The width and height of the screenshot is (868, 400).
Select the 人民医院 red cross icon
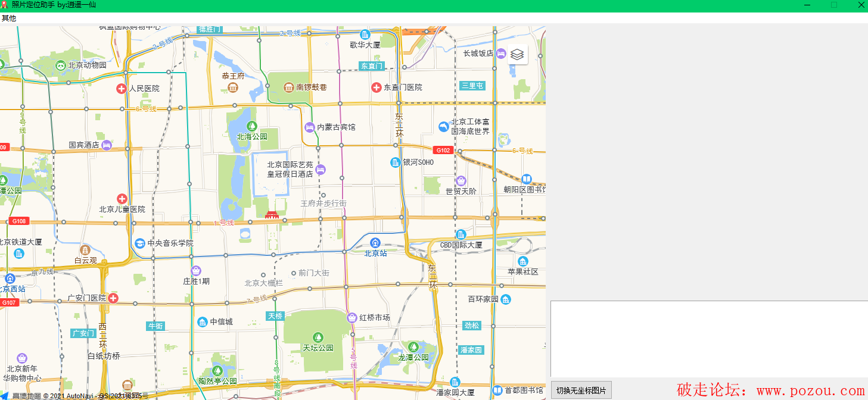coord(121,89)
